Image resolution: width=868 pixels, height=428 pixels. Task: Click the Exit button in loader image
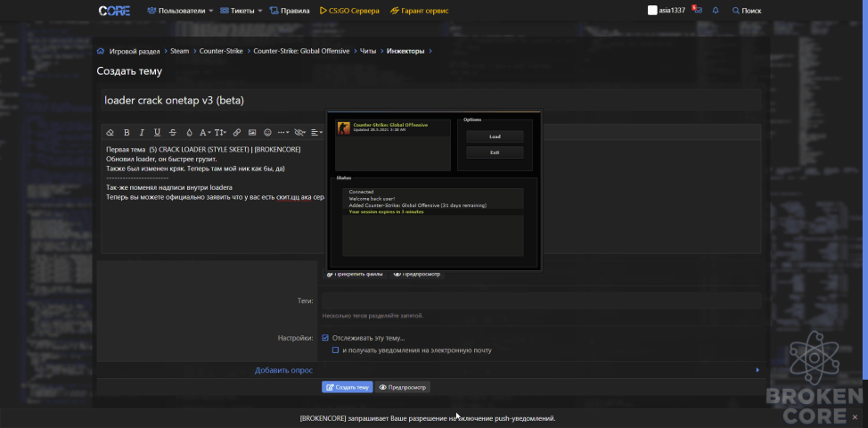pos(495,152)
